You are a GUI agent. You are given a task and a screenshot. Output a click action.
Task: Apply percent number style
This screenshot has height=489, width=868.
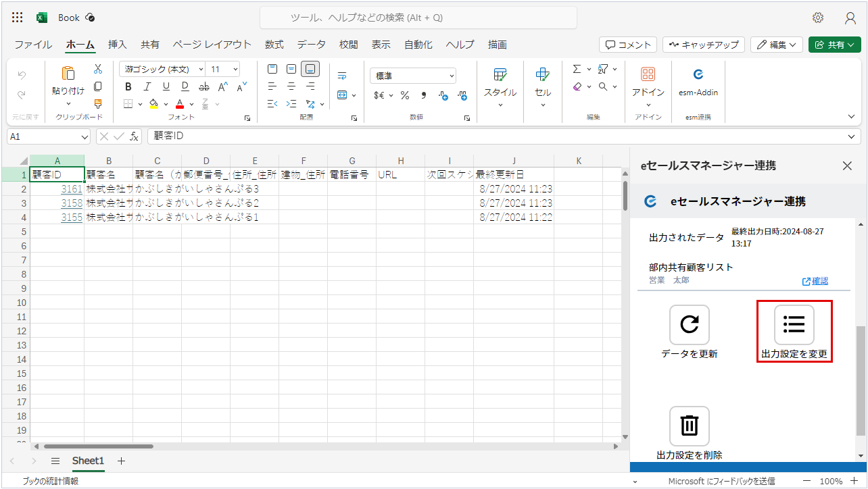(405, 95)
